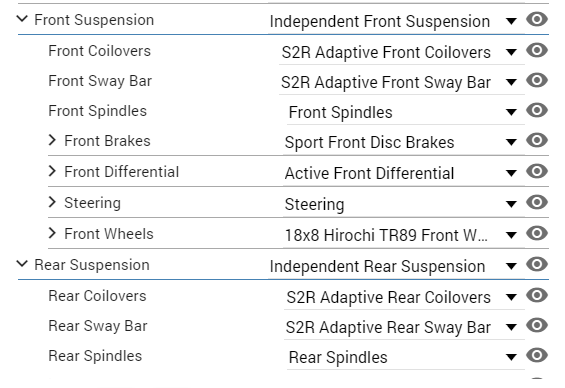
Task: Open the Independent Rear Suspension dropdown
Action: point(396,267)
